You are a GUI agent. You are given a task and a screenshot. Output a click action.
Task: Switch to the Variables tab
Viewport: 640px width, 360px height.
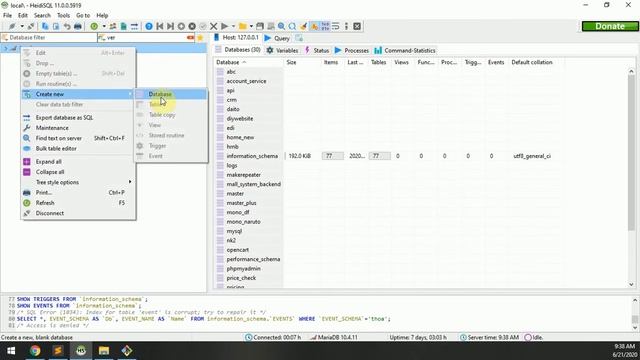282,51
